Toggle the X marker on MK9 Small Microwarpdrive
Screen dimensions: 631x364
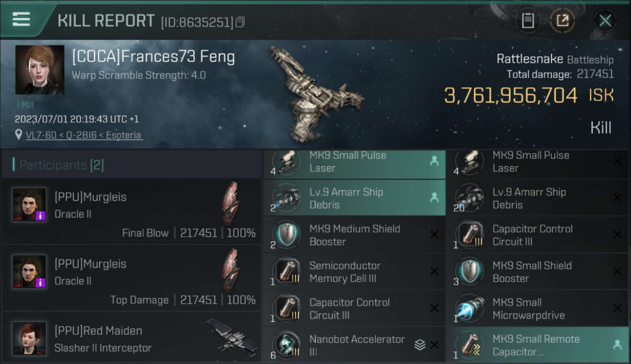pos(617,308)
